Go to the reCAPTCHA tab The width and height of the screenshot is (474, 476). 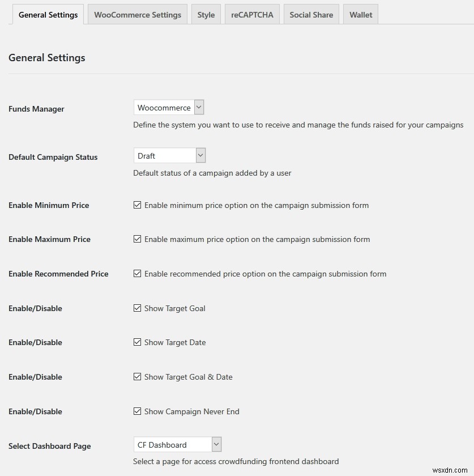[252, 15]
